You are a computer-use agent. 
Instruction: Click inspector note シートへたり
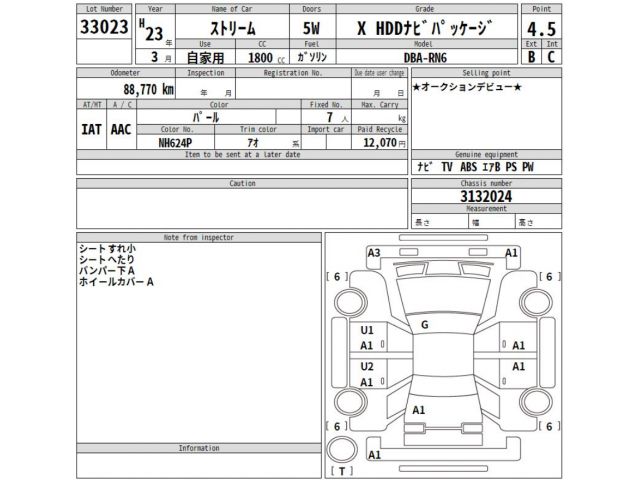click(107, 260)
